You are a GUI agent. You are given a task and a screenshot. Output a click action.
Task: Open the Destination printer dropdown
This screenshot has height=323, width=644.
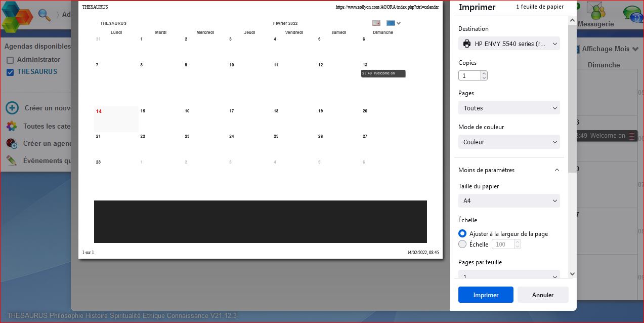(x=508, y=44)
